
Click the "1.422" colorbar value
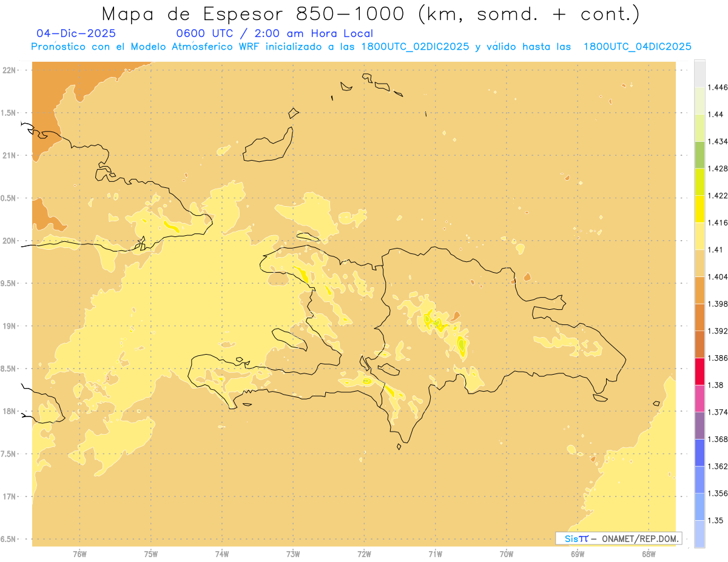coord(718,195)
